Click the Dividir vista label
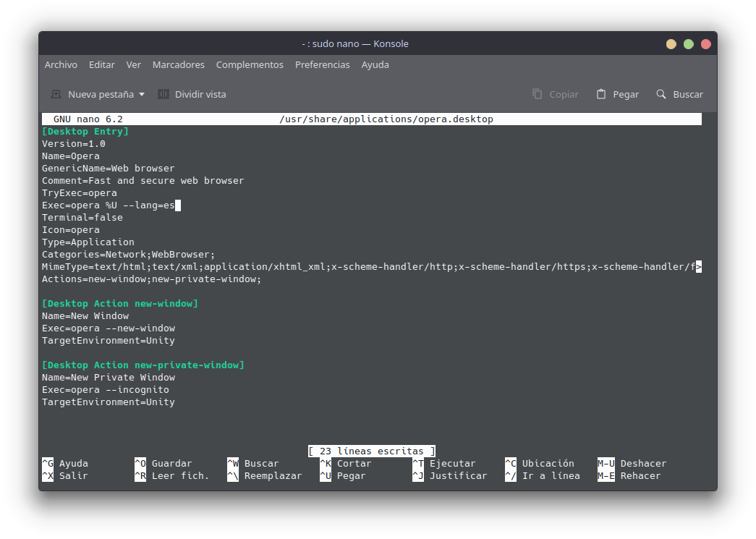The height and width of the screenshot is (539, 756). tap(200, 95)
